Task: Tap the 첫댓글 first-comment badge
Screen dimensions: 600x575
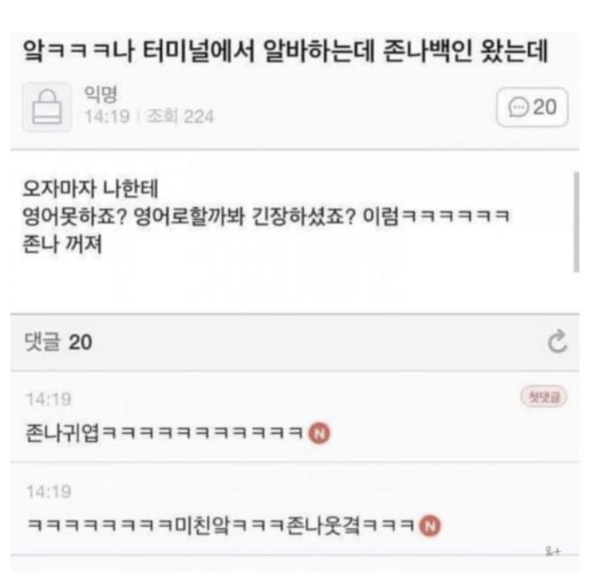Action: pyautogui.click(x=544, y=397)
